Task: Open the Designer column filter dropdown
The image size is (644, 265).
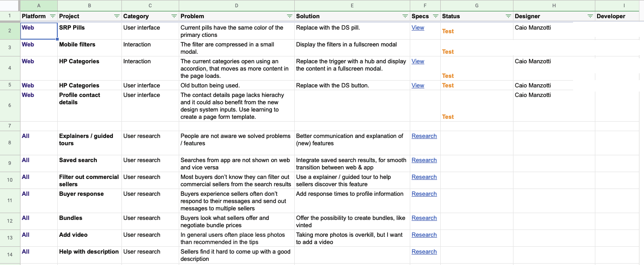Action: (x=590, y=16)
